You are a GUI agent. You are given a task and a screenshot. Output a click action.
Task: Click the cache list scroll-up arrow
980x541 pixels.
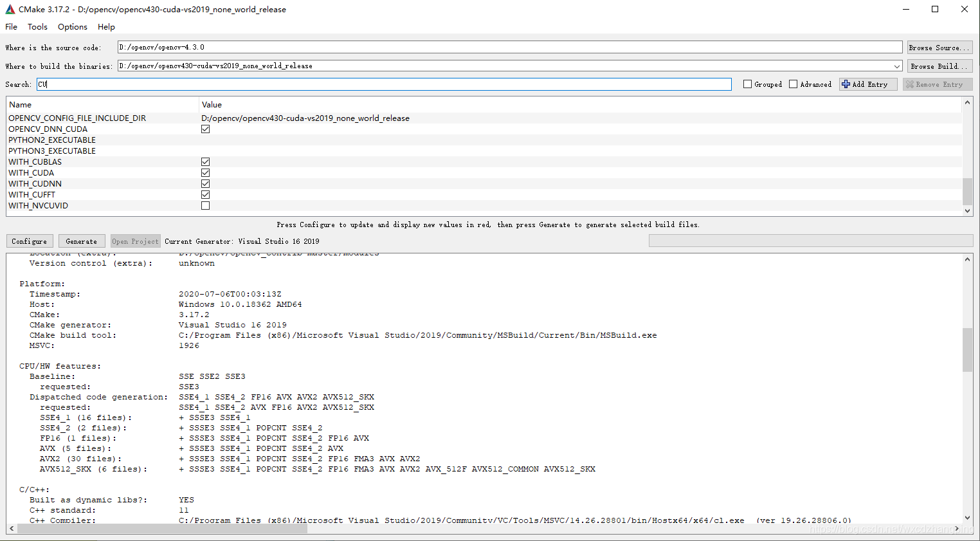[x=967, y=102]
